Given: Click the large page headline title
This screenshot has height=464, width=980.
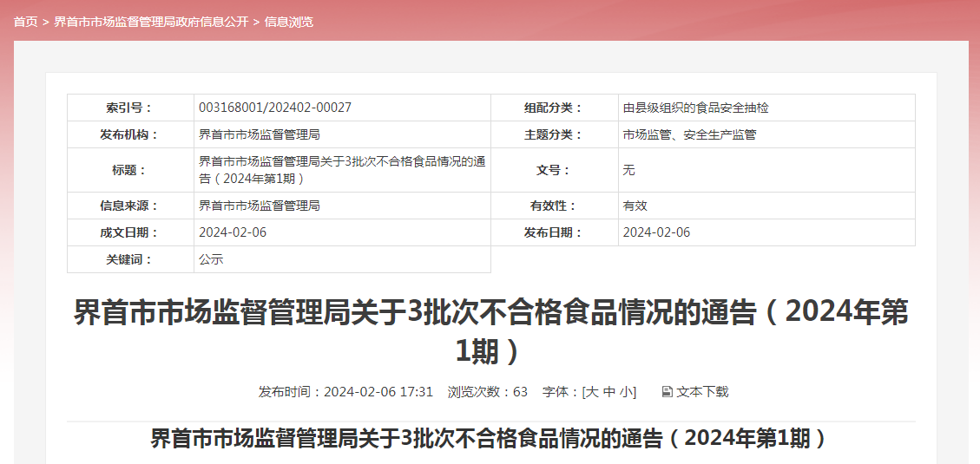Looking at the screenshot, I should click(x=490, y=331).
